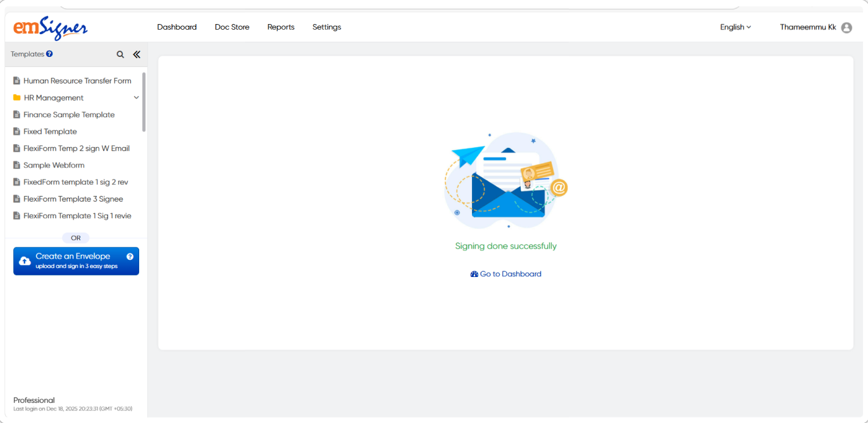
Task: Open the Sample Webform template
Action: point(54,166)
